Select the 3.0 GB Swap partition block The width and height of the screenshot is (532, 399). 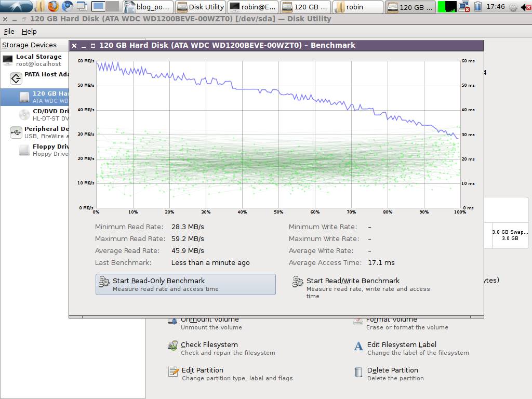(510, 235)
